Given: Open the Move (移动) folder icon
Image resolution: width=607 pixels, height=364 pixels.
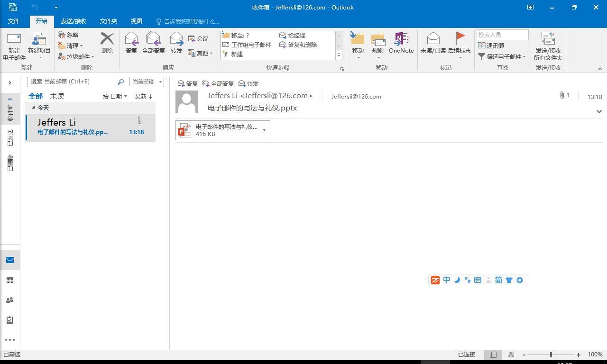Looking at the screenshot, I should 358,39.
